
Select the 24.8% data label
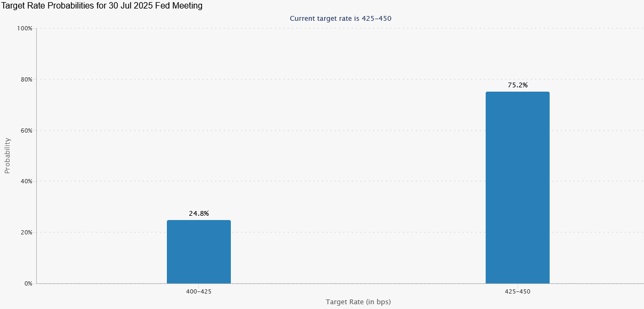coord(198,214)
